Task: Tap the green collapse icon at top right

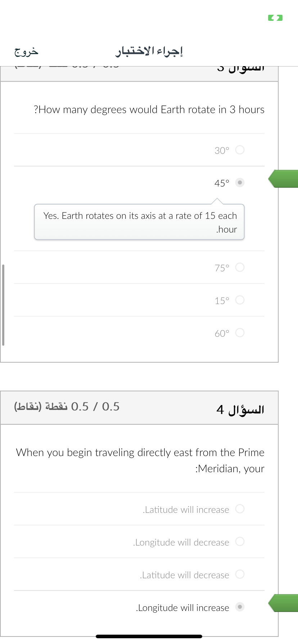Action: 275,18
